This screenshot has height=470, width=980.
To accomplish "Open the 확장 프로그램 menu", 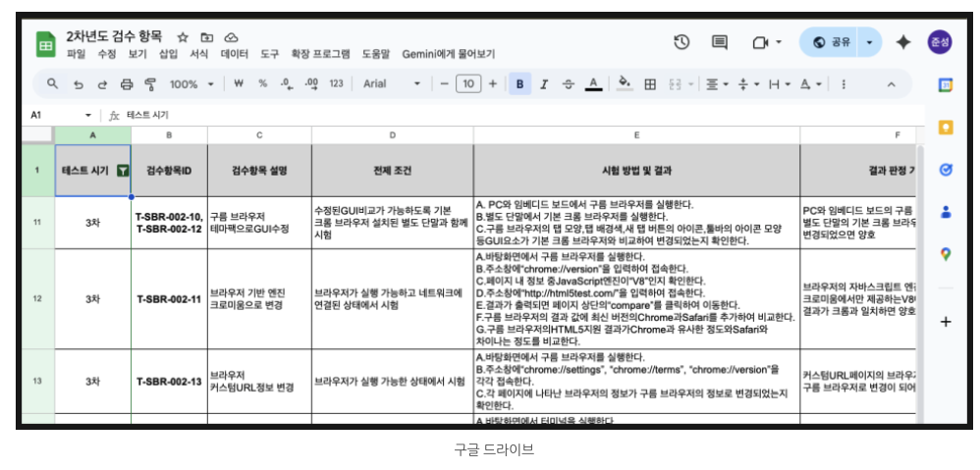I will (320, 55).
